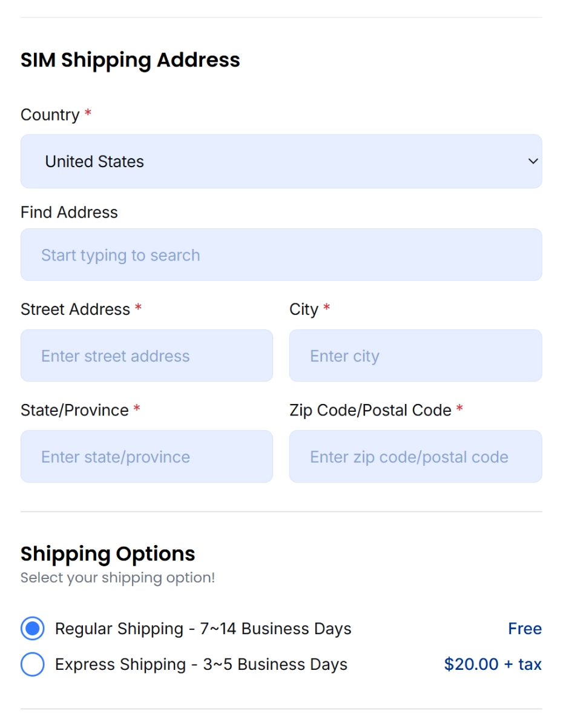
Task: Focus the Zip Code/Postal Code field
Action: tap(416, 457)
